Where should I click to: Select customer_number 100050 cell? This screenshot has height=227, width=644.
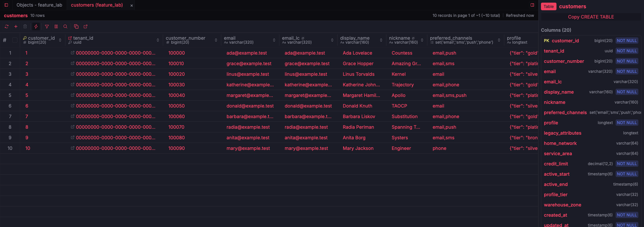coord(192,106)
